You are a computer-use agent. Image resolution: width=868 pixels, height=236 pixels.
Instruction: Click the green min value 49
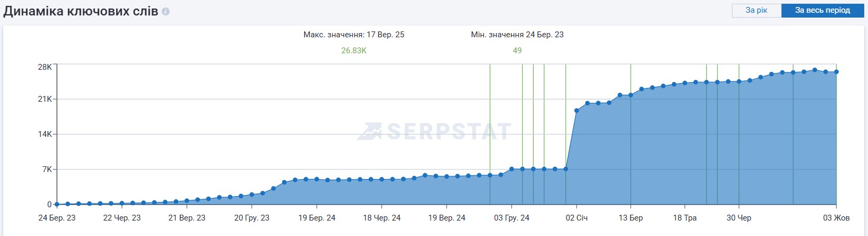(x=517, y=51)
